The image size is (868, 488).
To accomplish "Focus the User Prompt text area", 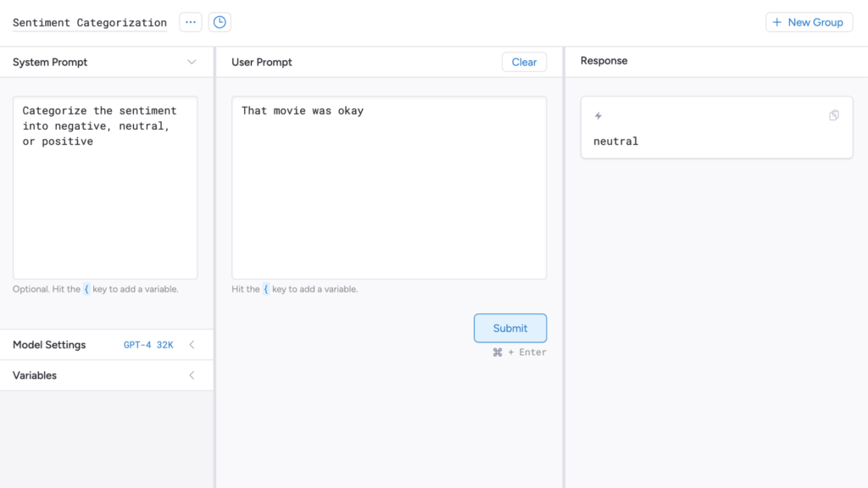I will [388, 187].
